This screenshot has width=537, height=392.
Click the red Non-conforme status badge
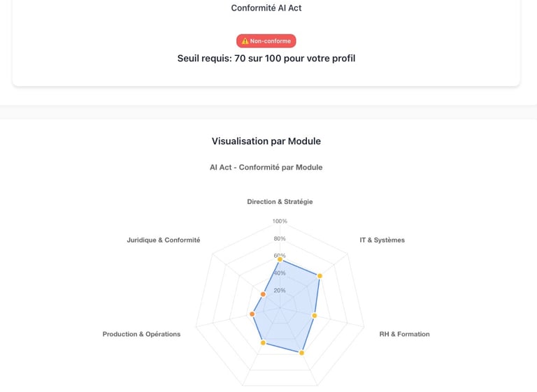point(266,41)
